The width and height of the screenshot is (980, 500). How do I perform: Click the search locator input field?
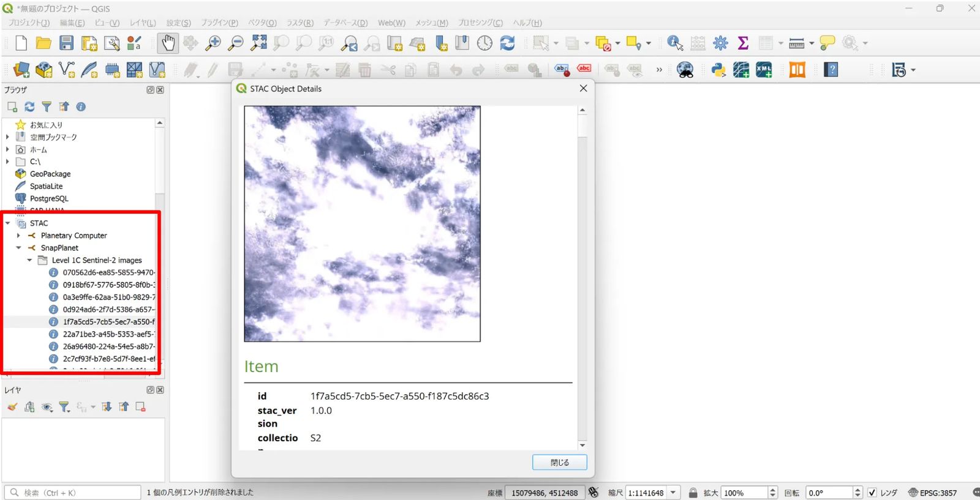pyautogui.click(x=73, y=493)
